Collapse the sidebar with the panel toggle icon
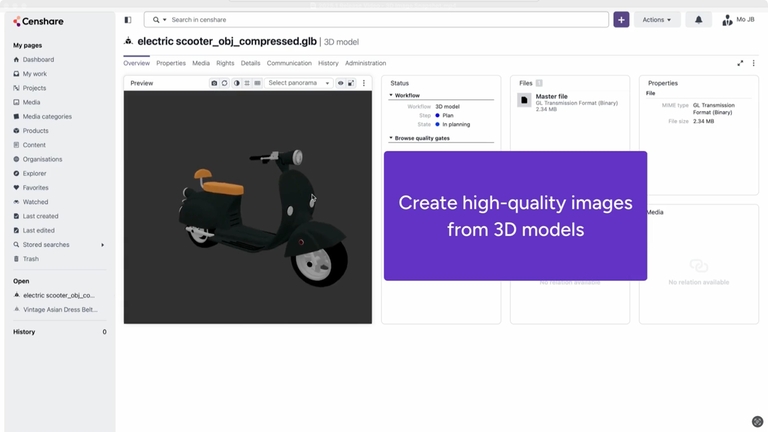 (128, 20)
